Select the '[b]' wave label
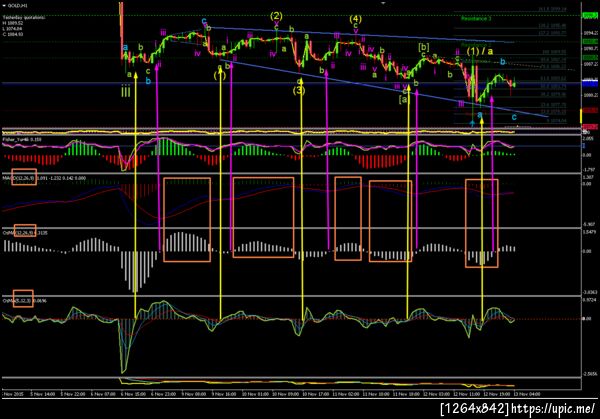This screenshot has width=600, height=419. [424, 47]
